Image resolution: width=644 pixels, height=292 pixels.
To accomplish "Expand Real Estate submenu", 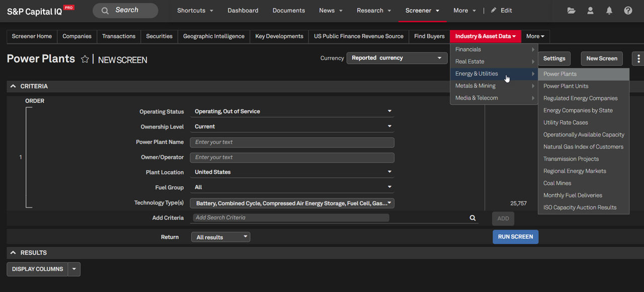I will pos(494,61).
